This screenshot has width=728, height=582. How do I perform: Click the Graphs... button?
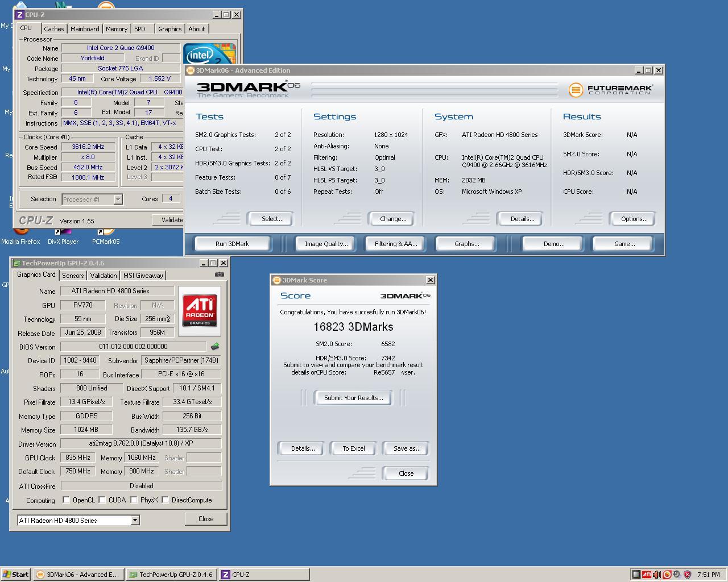click(x=466, y=244)
